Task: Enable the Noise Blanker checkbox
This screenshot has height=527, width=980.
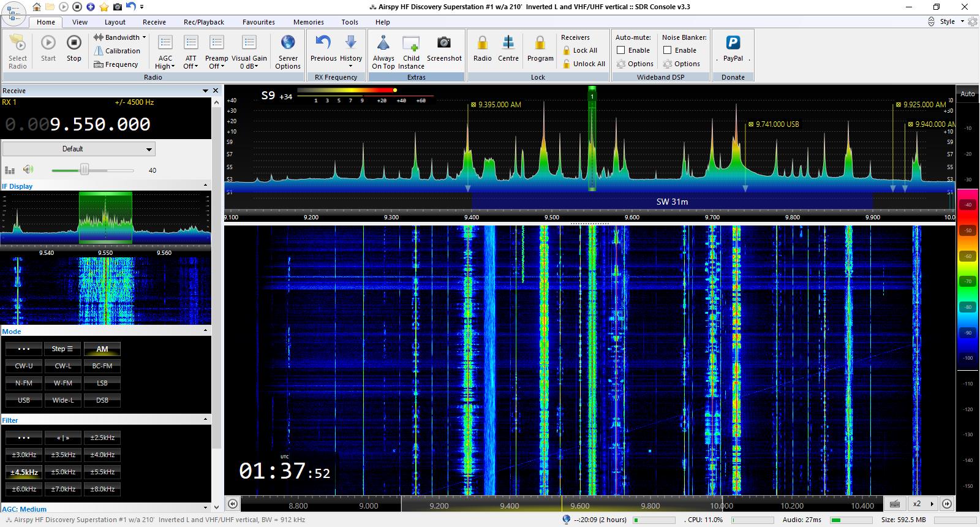Action: [668, 50]
